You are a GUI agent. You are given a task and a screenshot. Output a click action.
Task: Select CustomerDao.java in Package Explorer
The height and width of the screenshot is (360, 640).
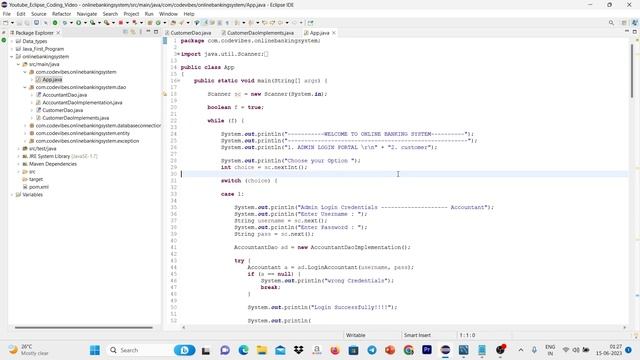[x=62, y=110]
